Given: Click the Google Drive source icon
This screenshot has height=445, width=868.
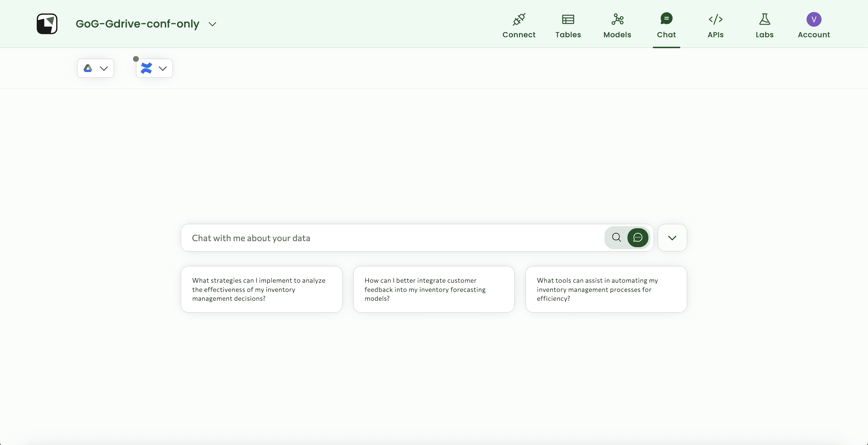Looking at the screenshot, I should coord(88,68).
